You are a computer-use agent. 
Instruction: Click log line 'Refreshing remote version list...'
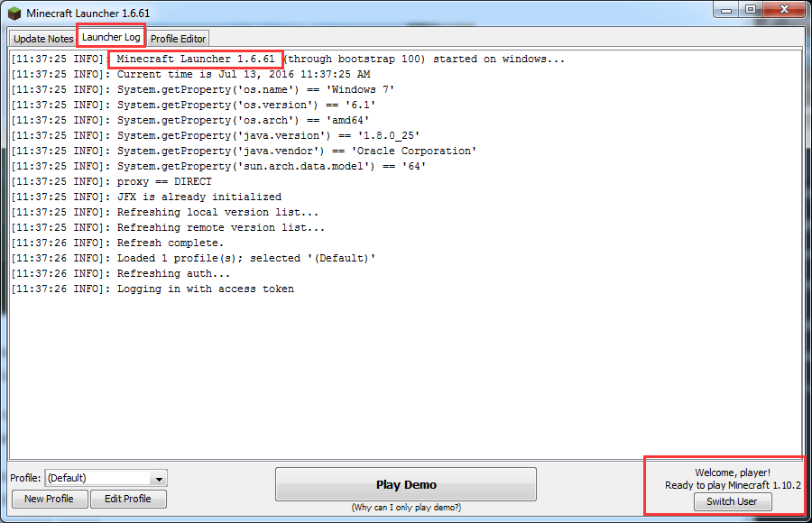coord(169,228)
